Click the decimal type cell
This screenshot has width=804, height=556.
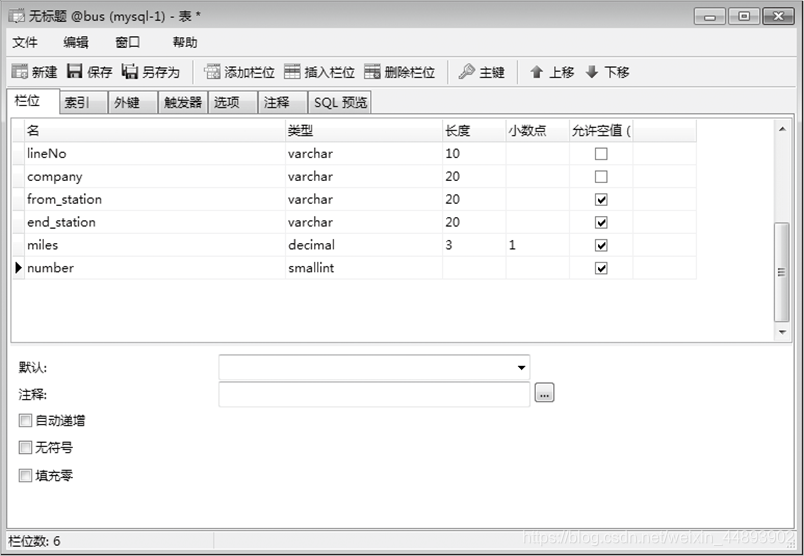(x=364, y=245)
